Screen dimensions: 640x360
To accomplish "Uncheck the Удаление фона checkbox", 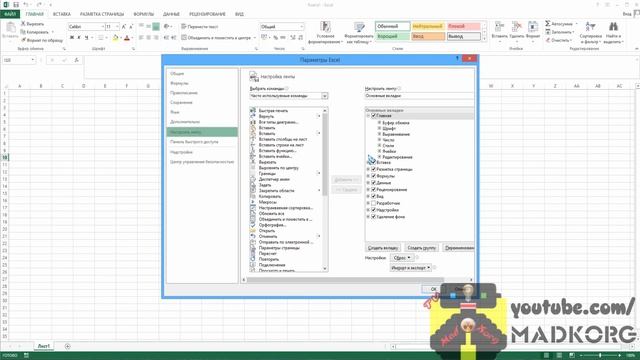I will [x=373, y=217].
